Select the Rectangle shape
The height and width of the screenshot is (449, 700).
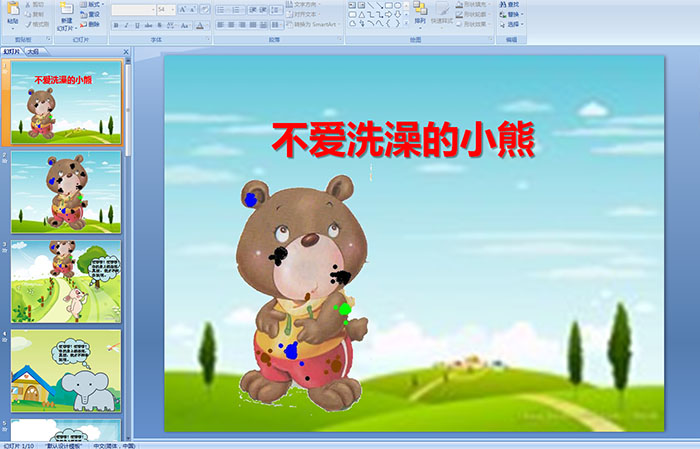[388, 5]
